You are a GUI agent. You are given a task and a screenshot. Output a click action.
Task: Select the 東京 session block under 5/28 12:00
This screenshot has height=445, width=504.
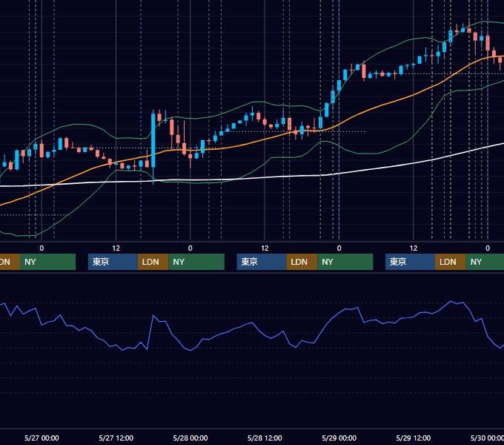pyautogui.click(x=262, y=262)
